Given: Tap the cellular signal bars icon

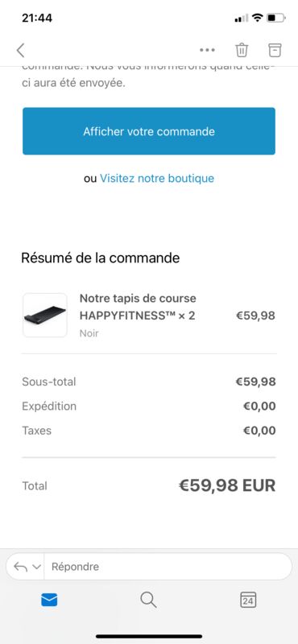Looking at the screenshot, I should tap(242, 18).
